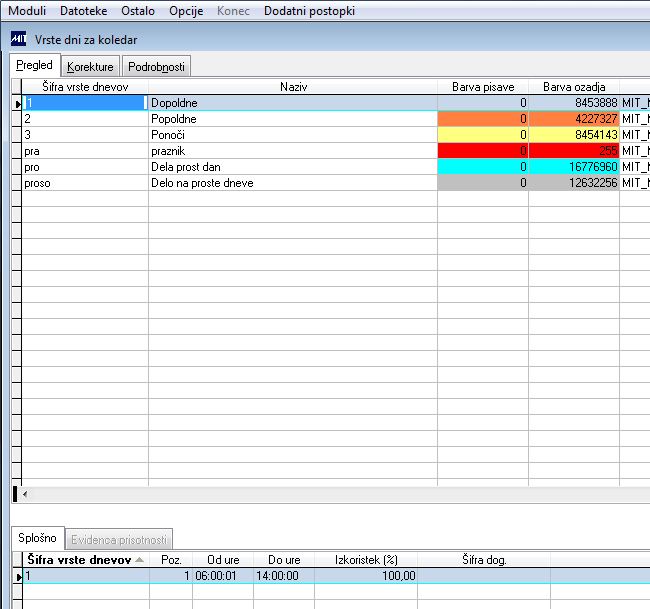Switch to the Podrobnosti tab
This screenshot has width=650, height=609.
point(156,66)
